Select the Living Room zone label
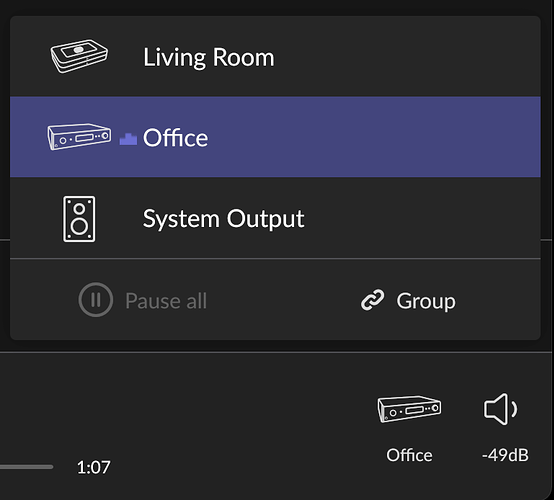 (x=208, y=57)
